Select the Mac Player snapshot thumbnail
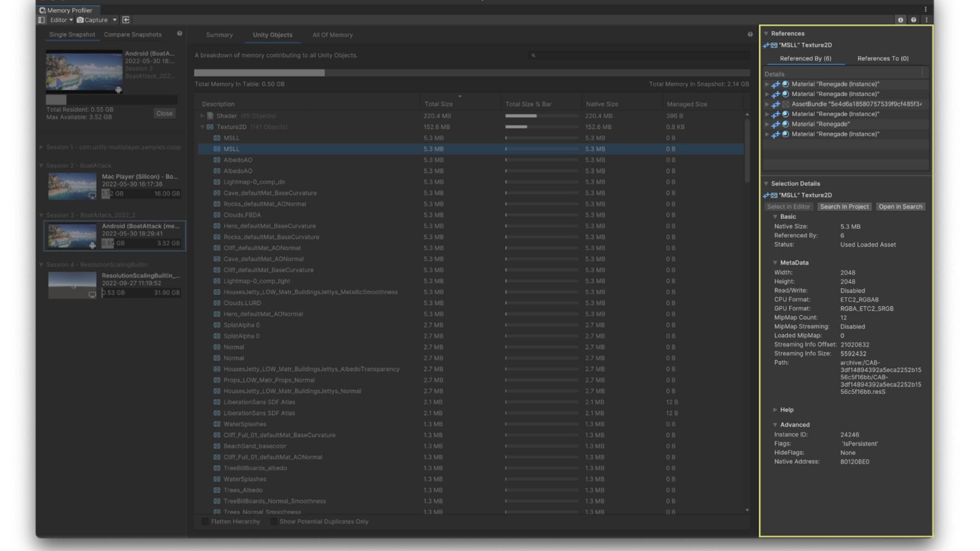Screen dimensions: 980x551 pos(72,186)
